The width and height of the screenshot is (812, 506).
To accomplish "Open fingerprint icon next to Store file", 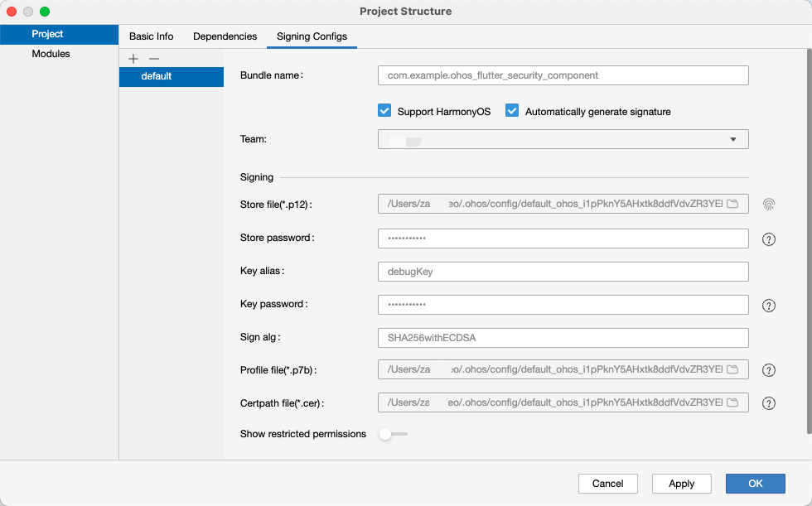I will click(769, 205).
